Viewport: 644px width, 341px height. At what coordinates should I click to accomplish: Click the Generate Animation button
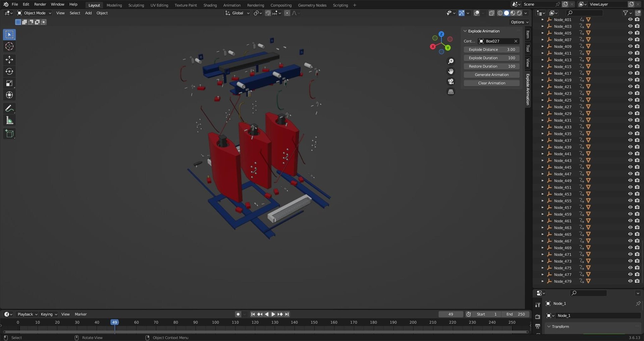coord(492,75)
